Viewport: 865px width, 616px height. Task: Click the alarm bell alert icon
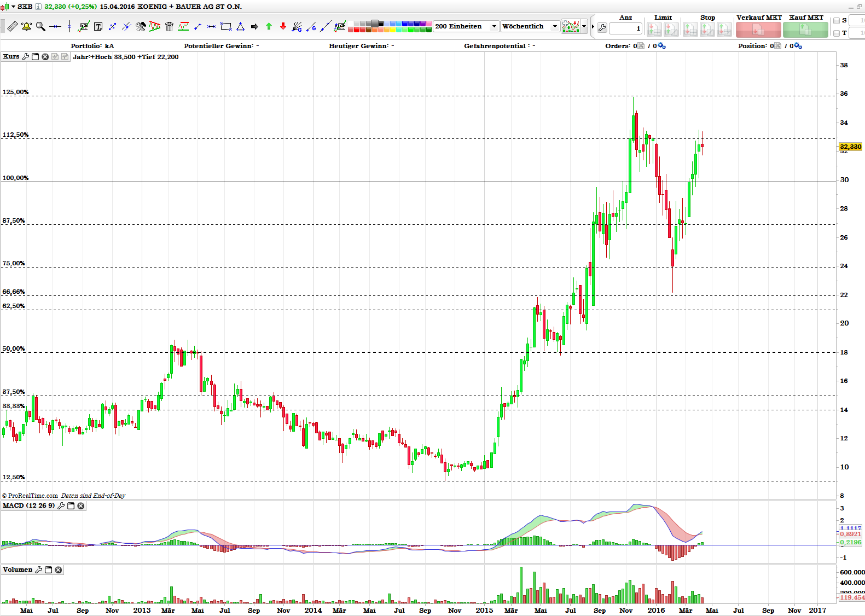[26, 26]
